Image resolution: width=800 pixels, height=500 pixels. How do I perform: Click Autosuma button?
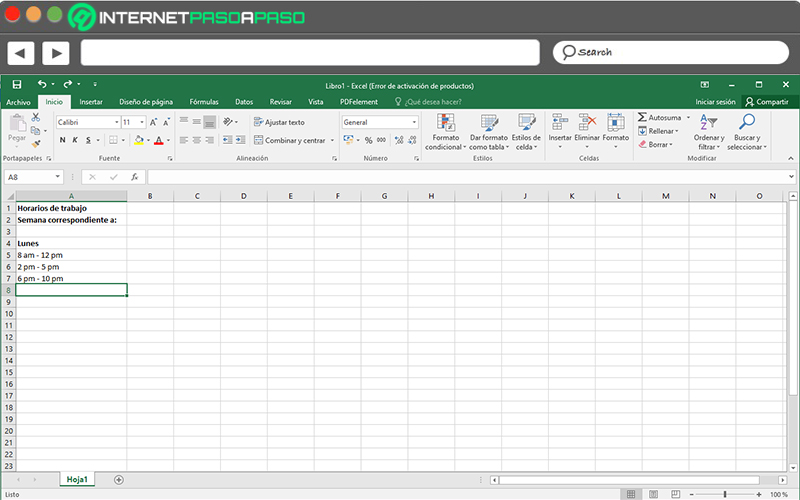659,117
